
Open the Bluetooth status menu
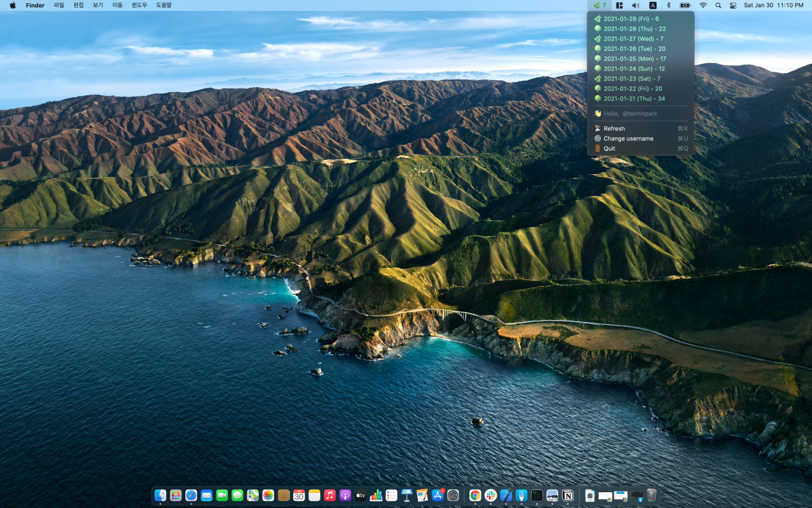pos(668,5)
